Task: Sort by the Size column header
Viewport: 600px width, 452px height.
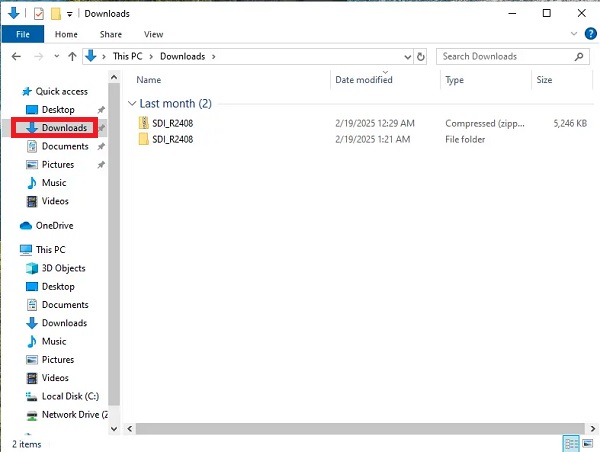Action: [x=544, y=80]
